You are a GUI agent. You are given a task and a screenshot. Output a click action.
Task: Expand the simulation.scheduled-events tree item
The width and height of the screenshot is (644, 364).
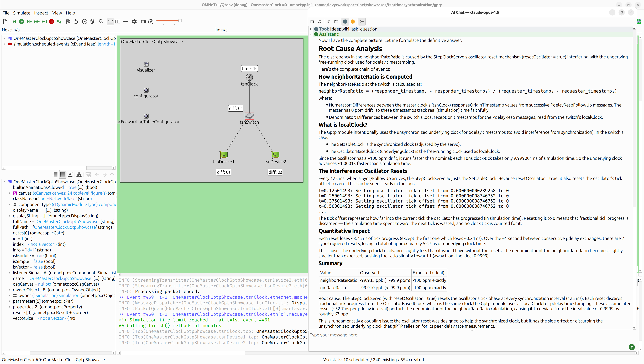pos(4,44)
